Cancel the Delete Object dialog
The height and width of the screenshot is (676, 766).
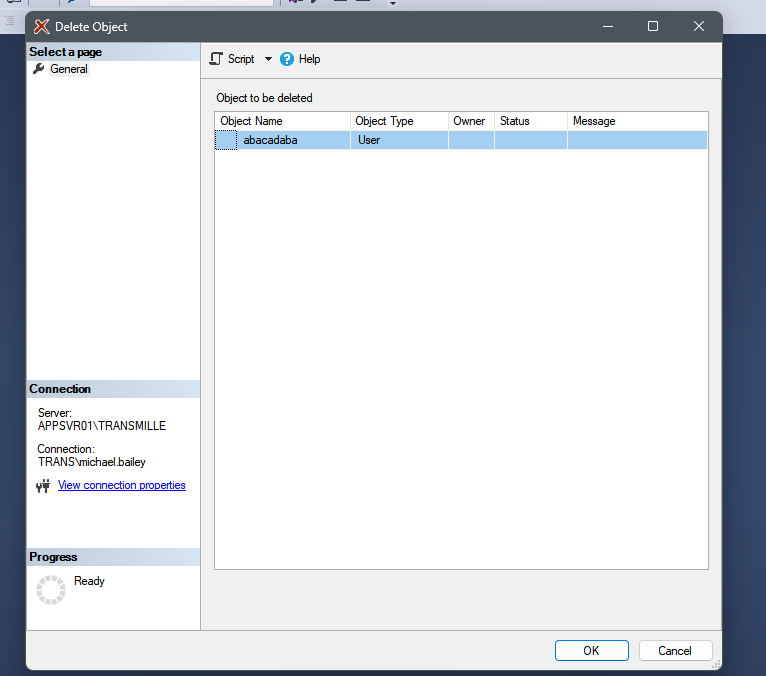[675, 651]
